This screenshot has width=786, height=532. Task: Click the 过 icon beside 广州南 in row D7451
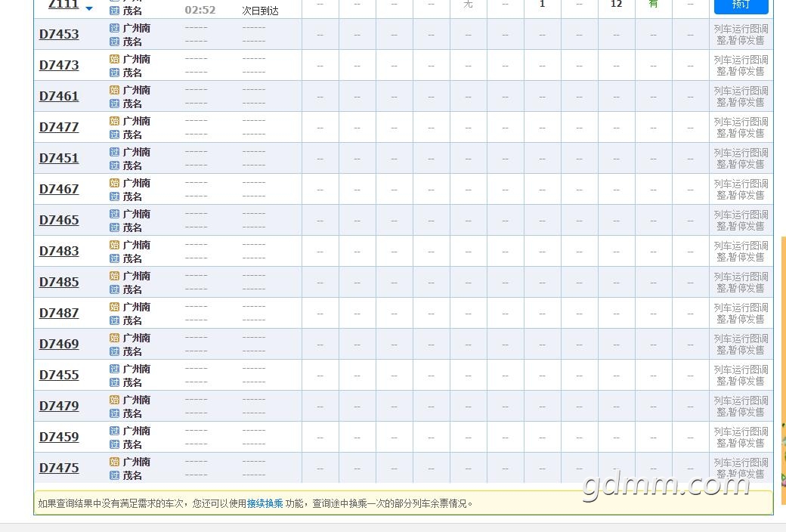click(x=114, y=152)
